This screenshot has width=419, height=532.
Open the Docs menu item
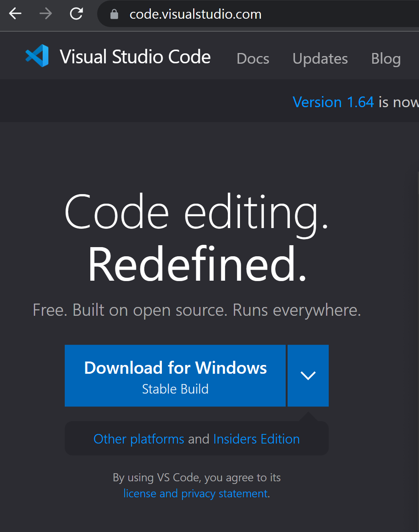253,58
